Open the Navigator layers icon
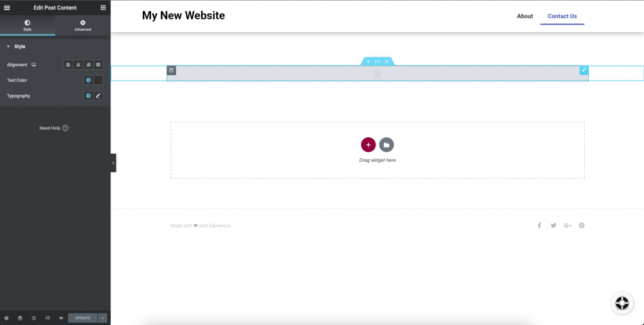This screenshot has height=325, width=644. [x=20, y=318]
